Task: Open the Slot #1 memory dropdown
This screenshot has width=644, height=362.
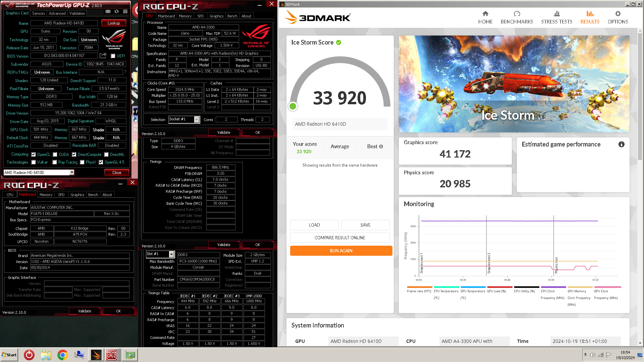Action: (x=172, y=254)
